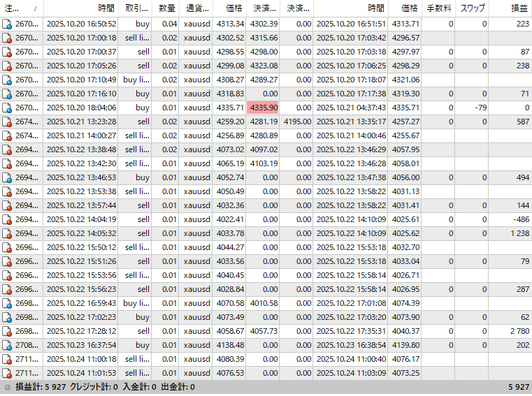Click the 4195.00 take profit cell
The height and width of the screenshot is (396, 532).
[297, 122]
